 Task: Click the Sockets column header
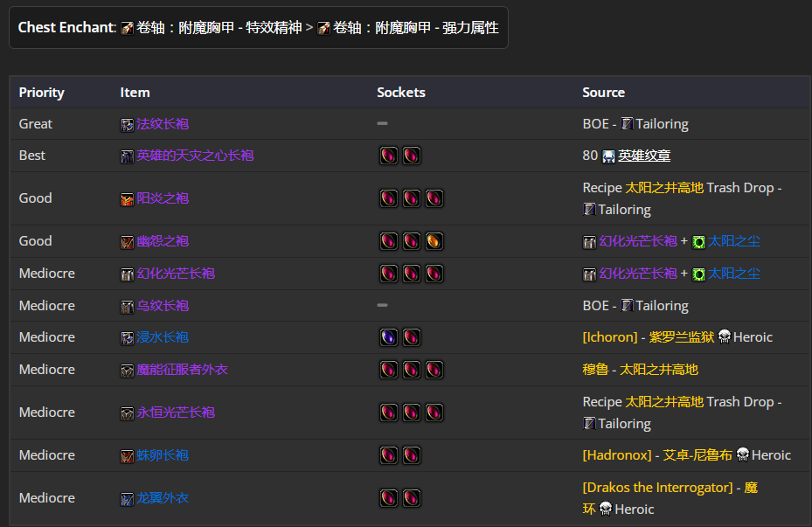click(401, 92)
